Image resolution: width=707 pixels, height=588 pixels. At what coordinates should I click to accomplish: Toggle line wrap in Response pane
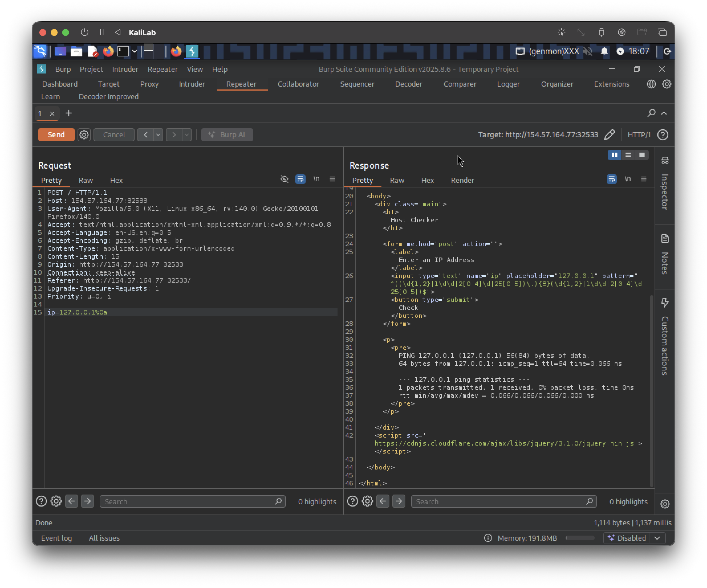click(x=611, y=179)
